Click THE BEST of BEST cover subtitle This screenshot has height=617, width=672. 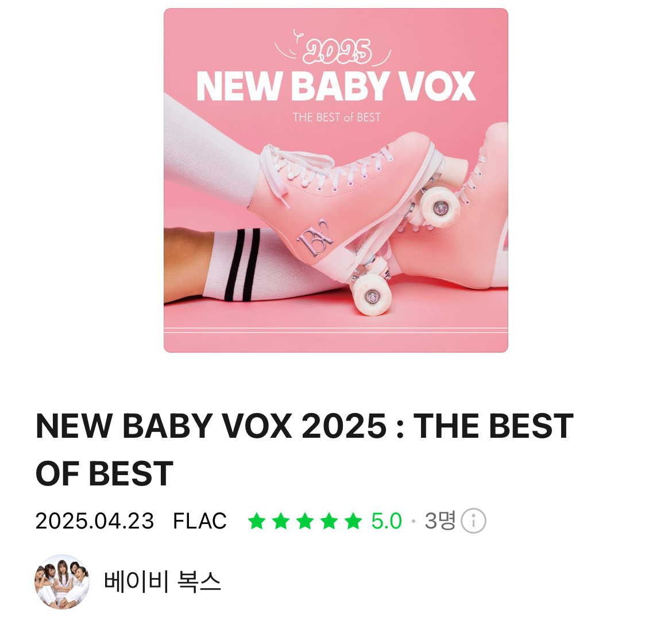(x=337, y=117)
